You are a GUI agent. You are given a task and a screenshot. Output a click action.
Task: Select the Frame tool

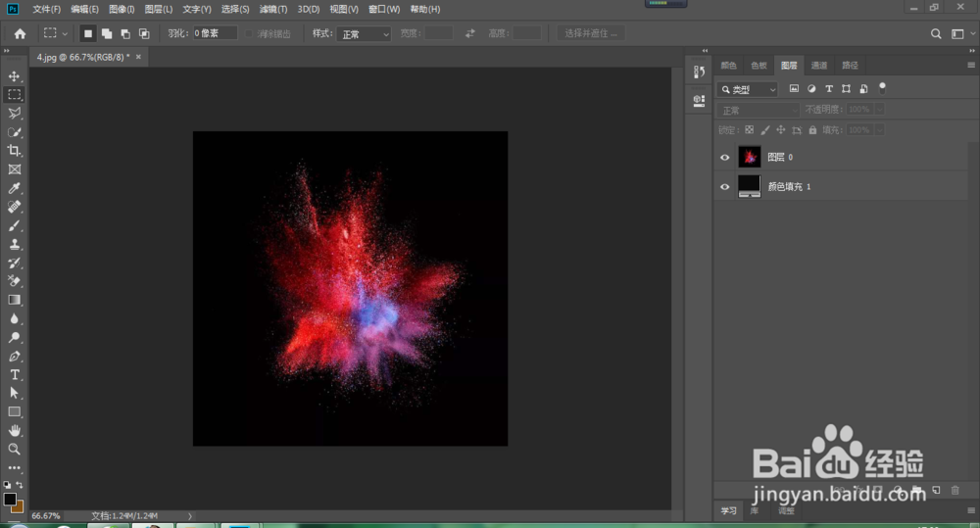15,169
